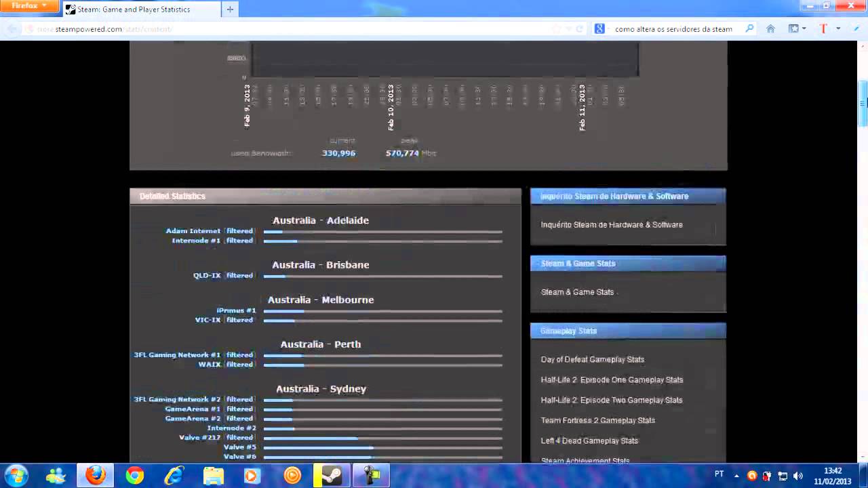The width and height of the screenshot is (868, 488).
Task: Click the GameArena #2 server label
Action: coord(193,419)
